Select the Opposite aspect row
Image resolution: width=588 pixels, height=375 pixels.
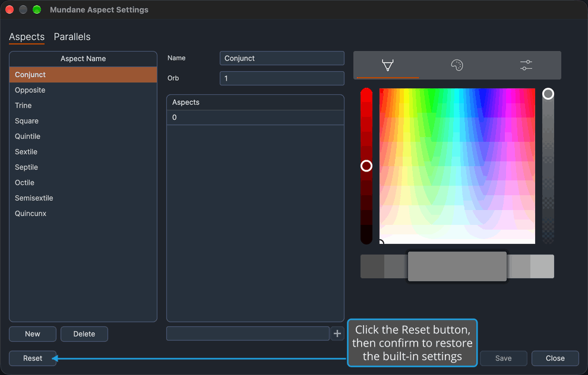point(83,90)
